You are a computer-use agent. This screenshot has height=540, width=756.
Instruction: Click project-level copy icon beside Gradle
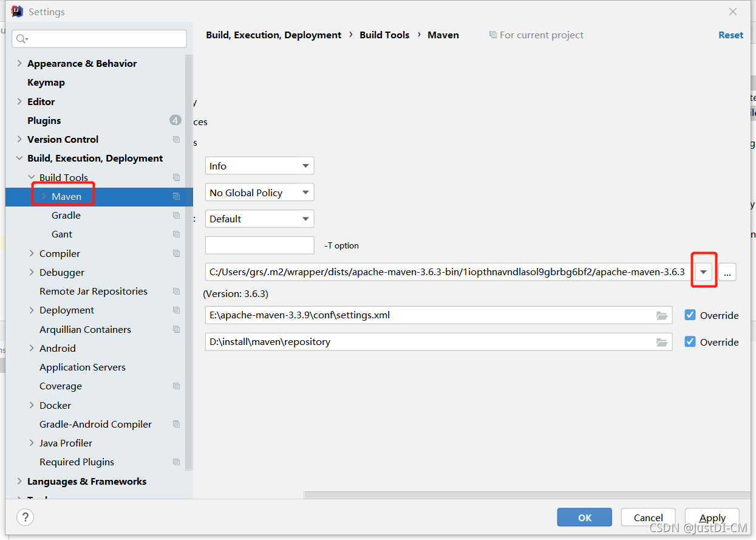176,216
